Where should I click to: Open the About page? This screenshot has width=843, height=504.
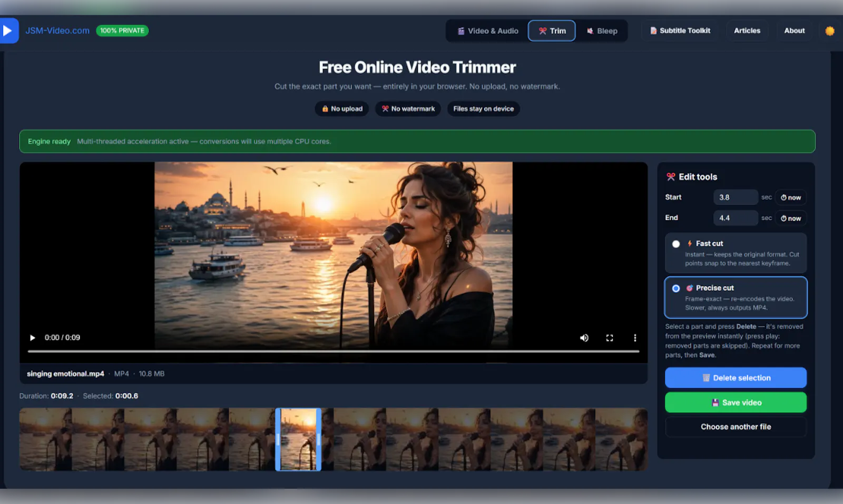[x=795, y=31]
